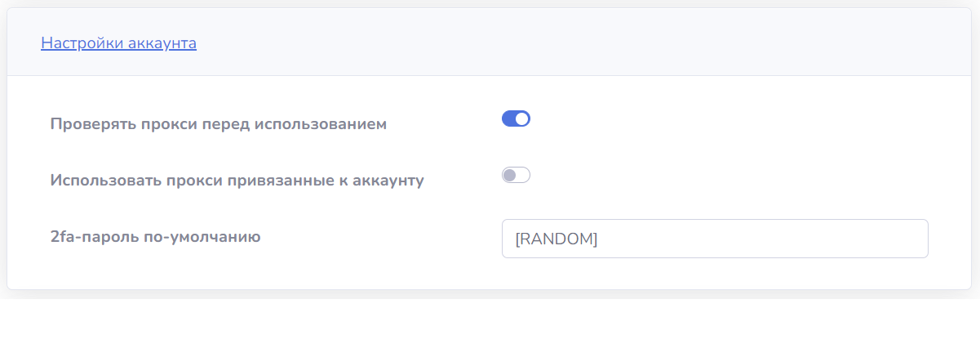Toggle the use account-linked proxies switch
This screenshot has width=980, height=353.
(x=516, y=175)
